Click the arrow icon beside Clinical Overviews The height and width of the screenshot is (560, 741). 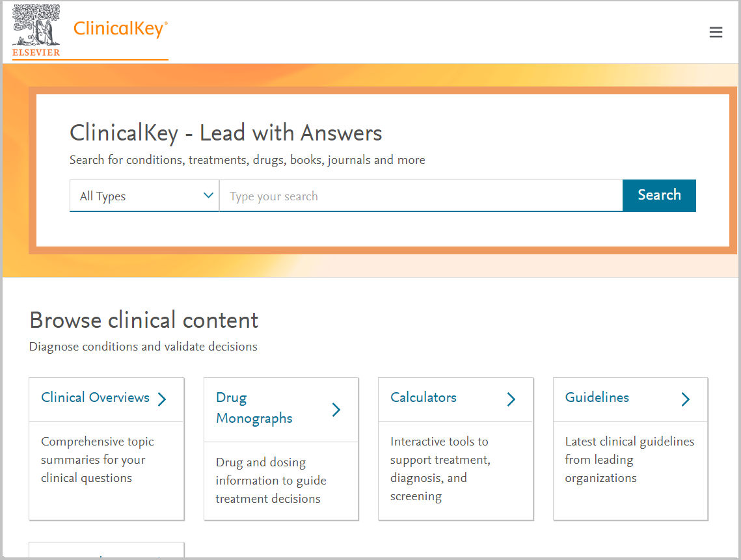click(162, 399)
